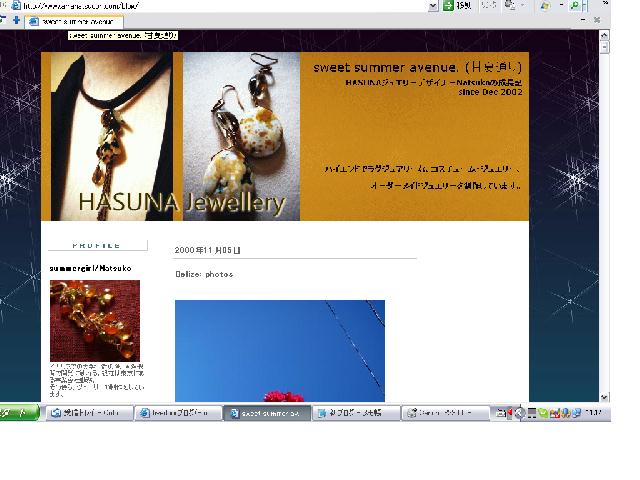Click the orange jewelry profile picture
Image resolution: width=640 pixels, height=480 pixels.
coord(95,320)
